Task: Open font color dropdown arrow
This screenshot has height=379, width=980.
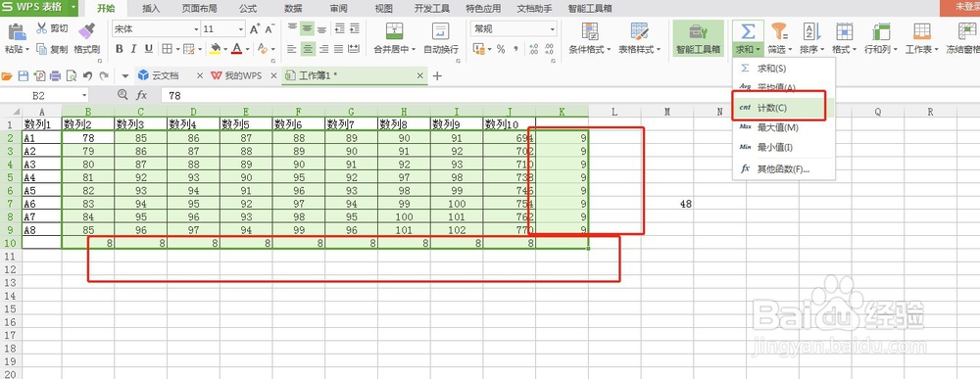Action: pos(248,49)
